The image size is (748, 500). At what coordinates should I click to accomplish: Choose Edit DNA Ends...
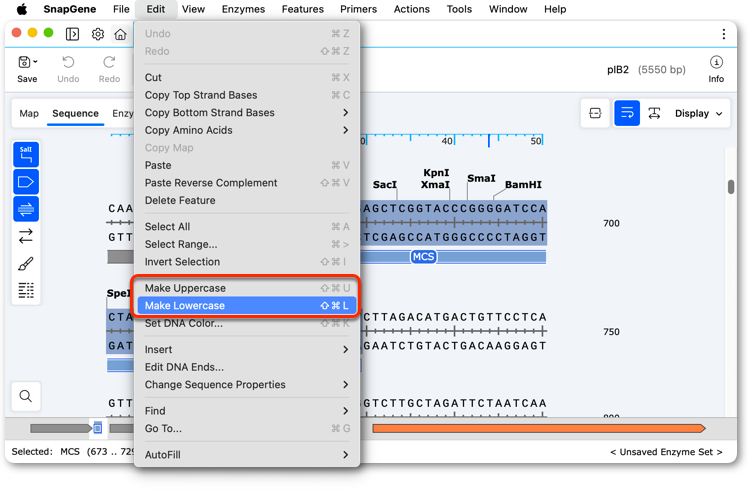click(247, 367)
